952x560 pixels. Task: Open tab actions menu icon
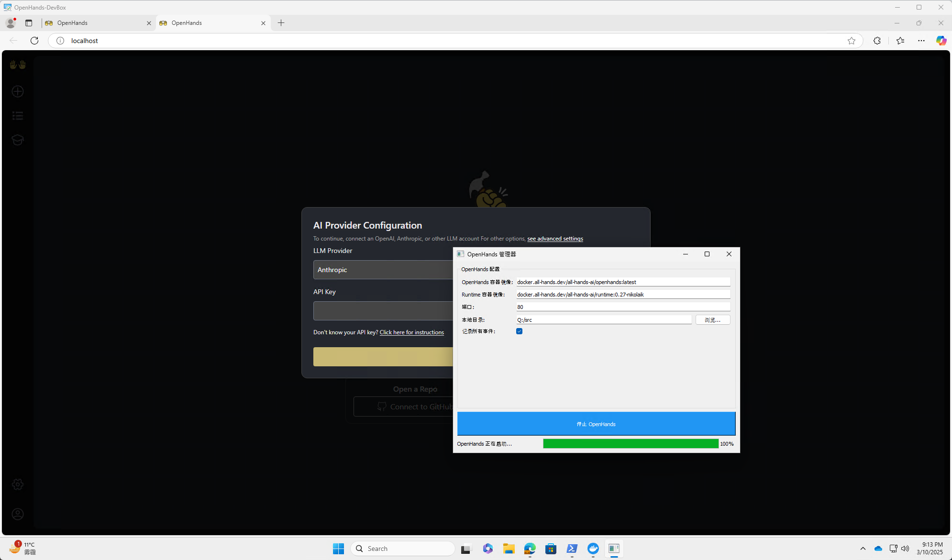[29, 22]
